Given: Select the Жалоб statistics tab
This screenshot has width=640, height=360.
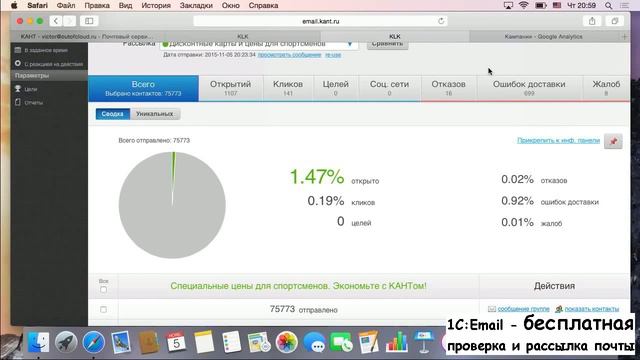Looking at the screenshot, I should 606,88.
